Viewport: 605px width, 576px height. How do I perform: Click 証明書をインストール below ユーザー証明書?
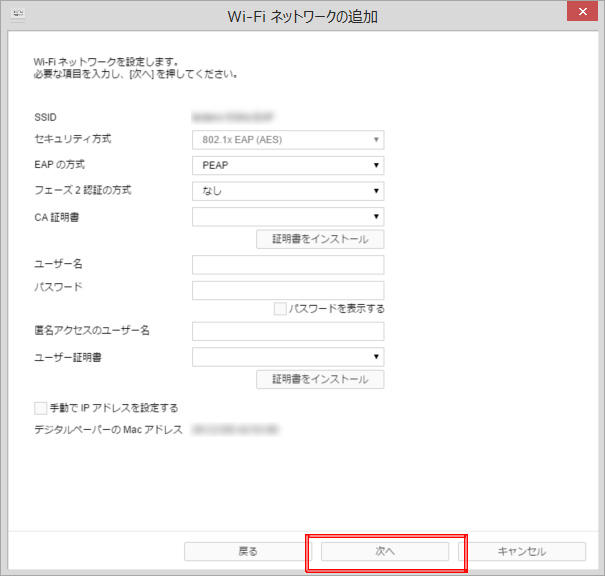pyautogui.click(x=320, y=380)
